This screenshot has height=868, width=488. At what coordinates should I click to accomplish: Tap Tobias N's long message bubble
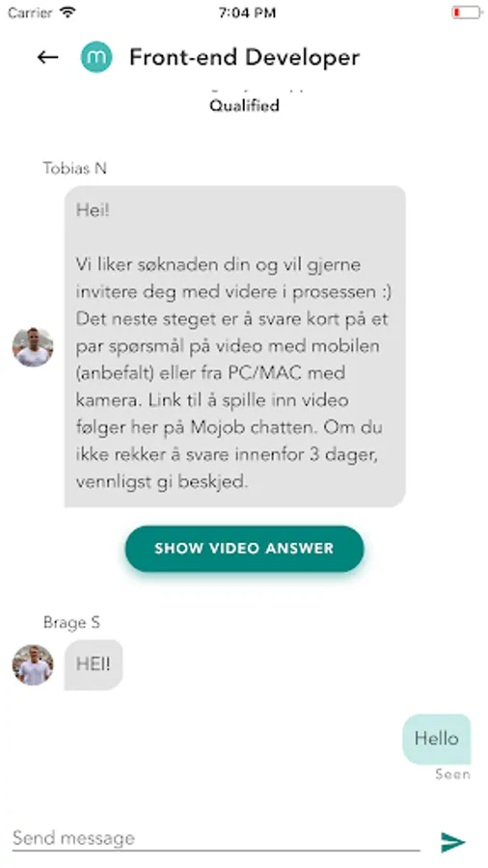(x=234, y=346)
